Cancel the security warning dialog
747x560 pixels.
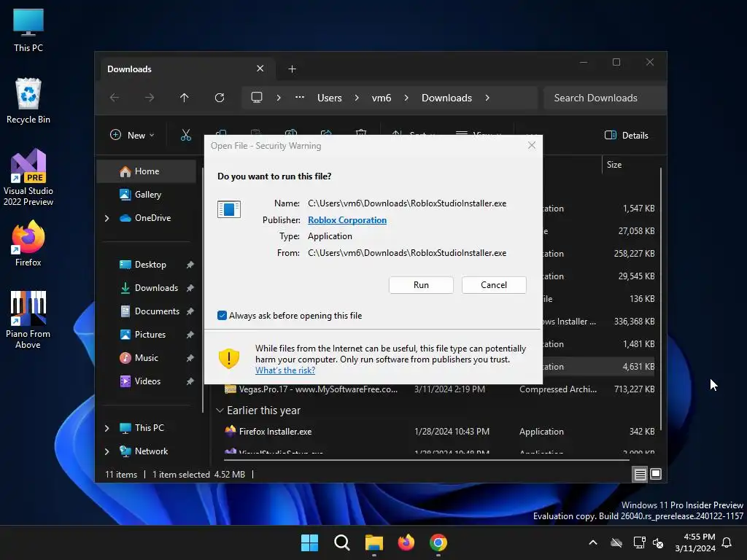click(x=494, y=285)
